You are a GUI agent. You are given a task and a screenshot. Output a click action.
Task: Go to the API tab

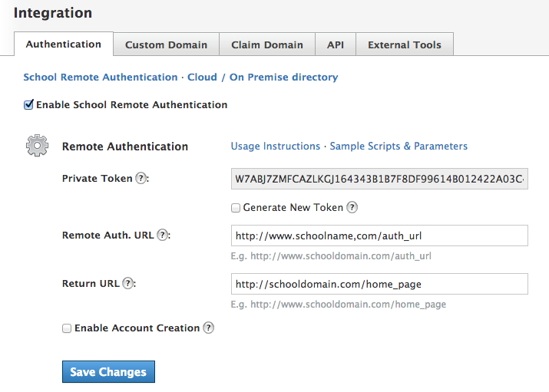(335, 44)
